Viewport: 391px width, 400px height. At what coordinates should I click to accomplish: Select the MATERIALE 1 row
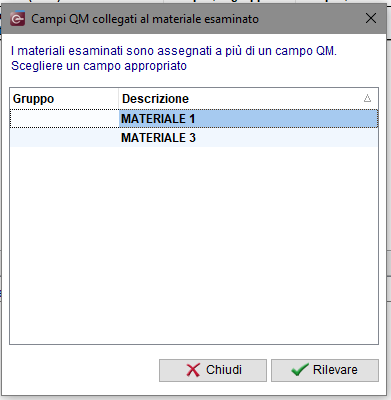pos(194,119)
